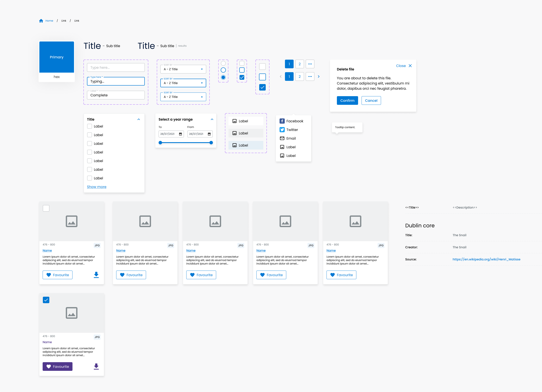The width and height of the screenshot is (542, 392).
Task: Collapse the Title filter panel
Action: click(139, 119)
